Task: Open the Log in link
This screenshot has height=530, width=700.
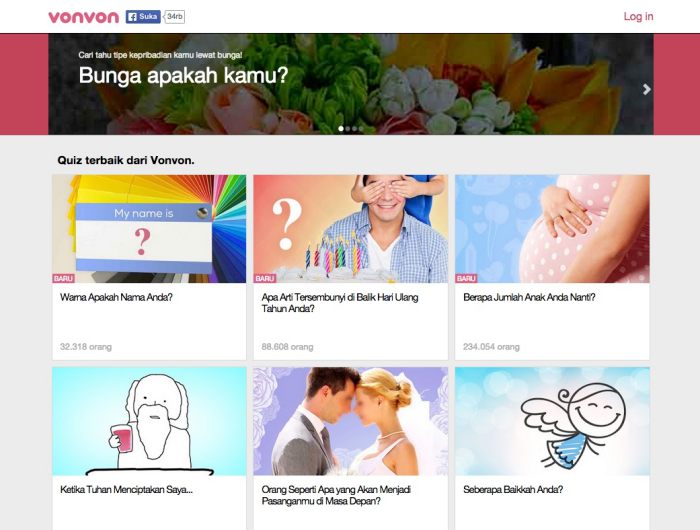Action: point(638,17)
